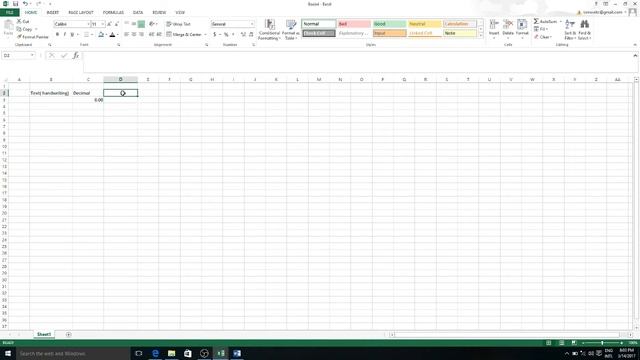This screenshot has width=640, height=360.
Task: Toggle Wrap Text
Action: [x=178, y=24]
